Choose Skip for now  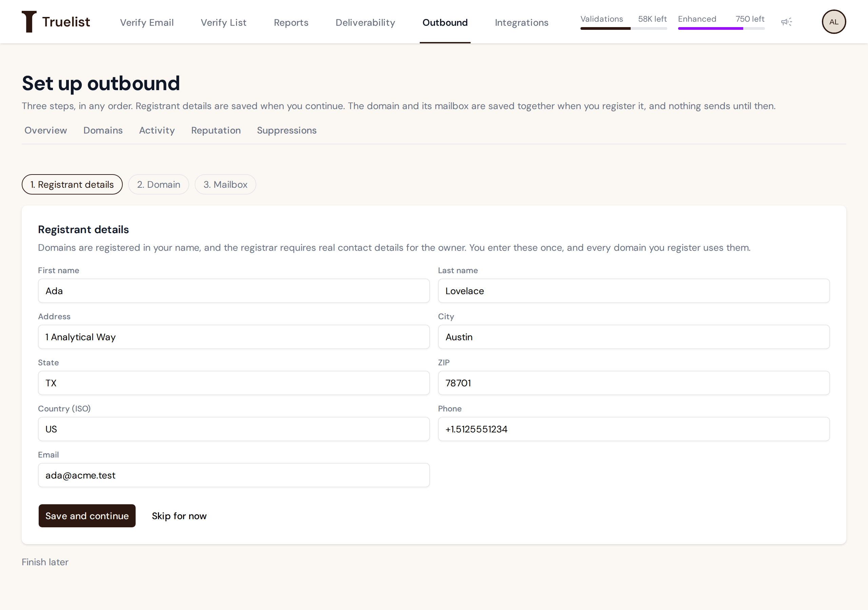pos(179,516)
